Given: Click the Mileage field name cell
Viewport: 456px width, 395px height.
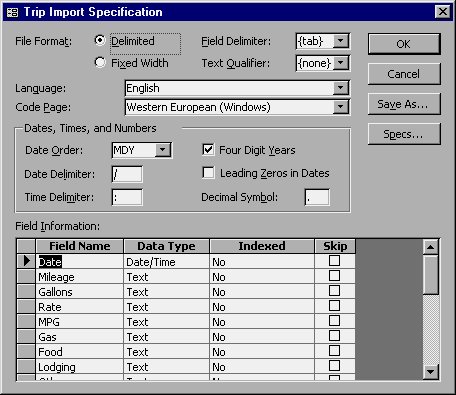Looking at the screenshot, I should pyautogui.click(x=80, y=277).
